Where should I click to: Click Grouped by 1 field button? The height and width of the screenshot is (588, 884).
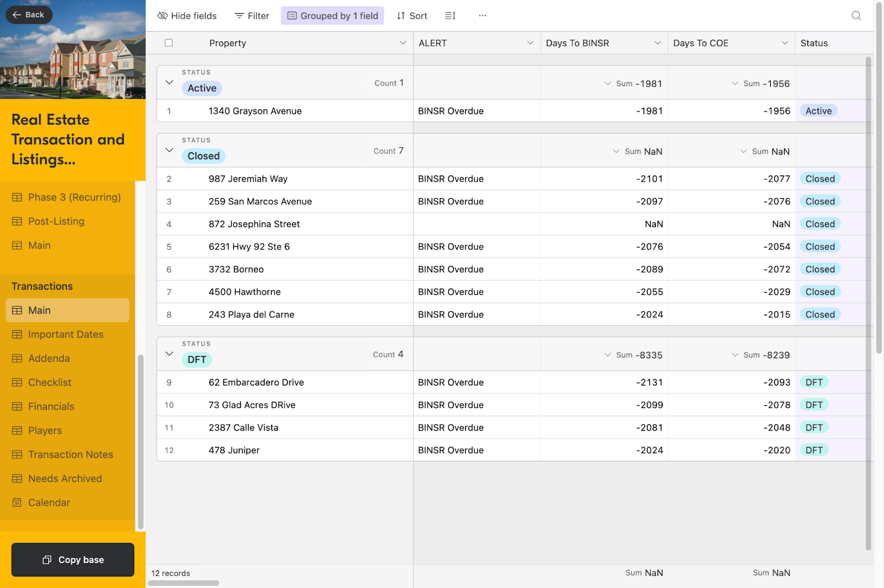click(332, 15)
